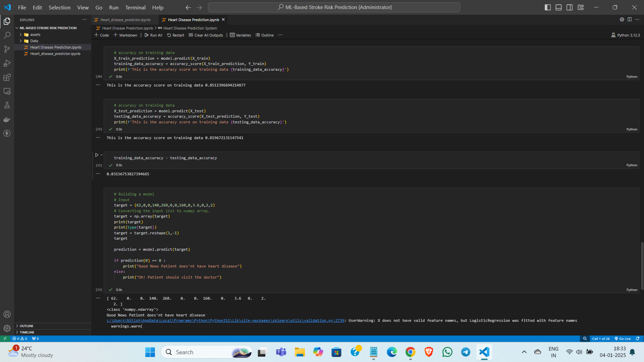
Task: Open the Remote Explorer view
Action: (x=7, y=91)
